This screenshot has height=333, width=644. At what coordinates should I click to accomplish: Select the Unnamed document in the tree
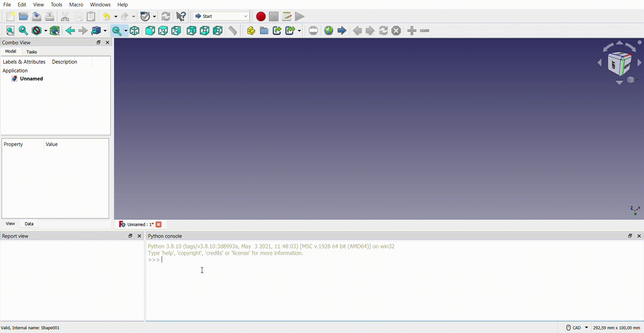click(x=31, y=79)
